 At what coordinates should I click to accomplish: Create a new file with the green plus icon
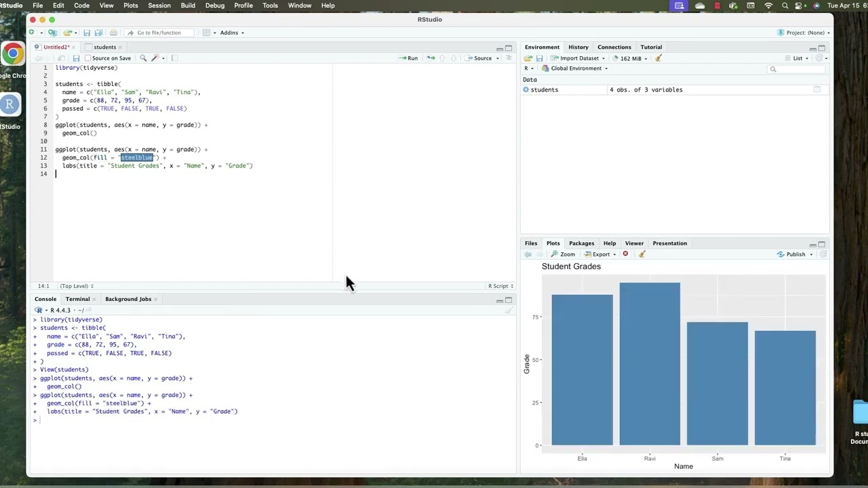pyautogui.click(x=31, y=33)
